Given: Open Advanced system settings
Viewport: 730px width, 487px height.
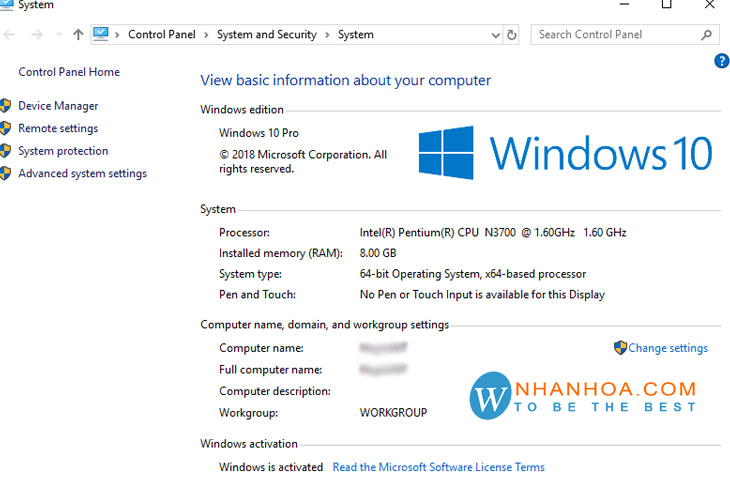Looking at the screenshot, I should tap(82, 173).
